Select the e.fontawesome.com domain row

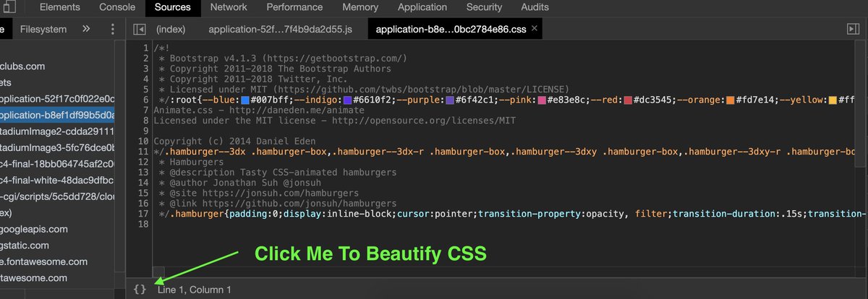58,261
